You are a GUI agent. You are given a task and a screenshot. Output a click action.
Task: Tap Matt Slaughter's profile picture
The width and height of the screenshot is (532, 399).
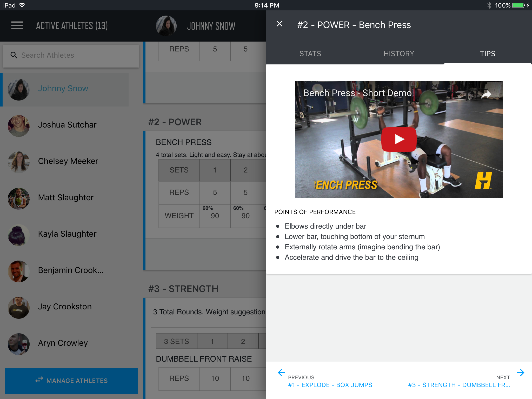coord(19,198)
